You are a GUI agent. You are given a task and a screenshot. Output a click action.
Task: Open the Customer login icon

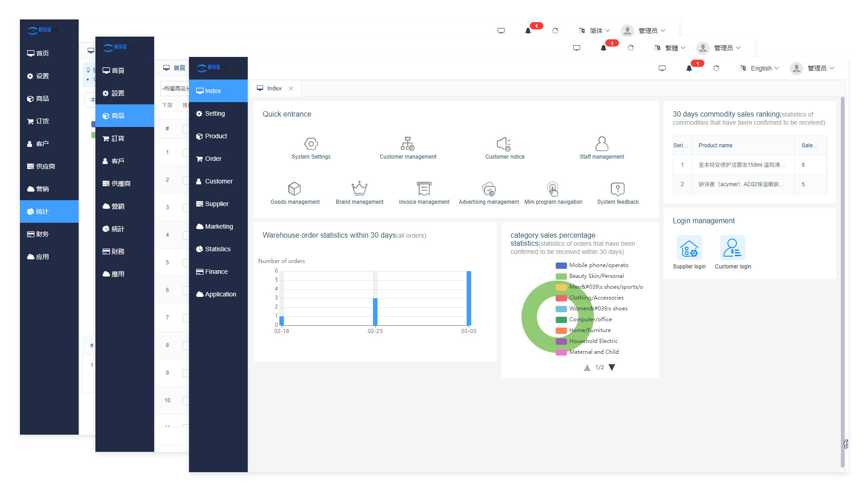point(732,249)
